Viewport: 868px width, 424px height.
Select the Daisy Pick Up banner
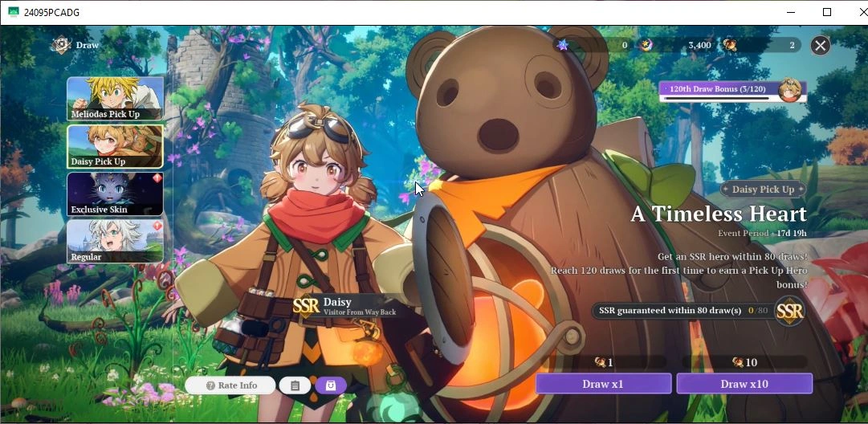tap(115, 146)
